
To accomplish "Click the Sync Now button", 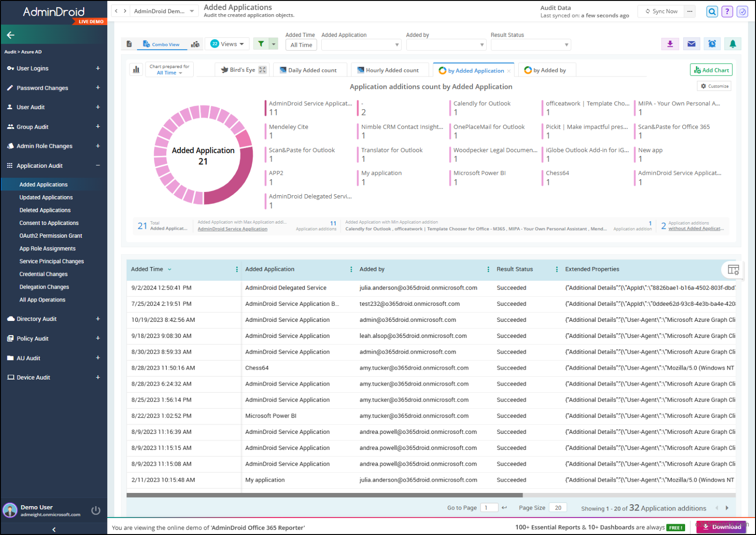I will click(x=661, y=11).
